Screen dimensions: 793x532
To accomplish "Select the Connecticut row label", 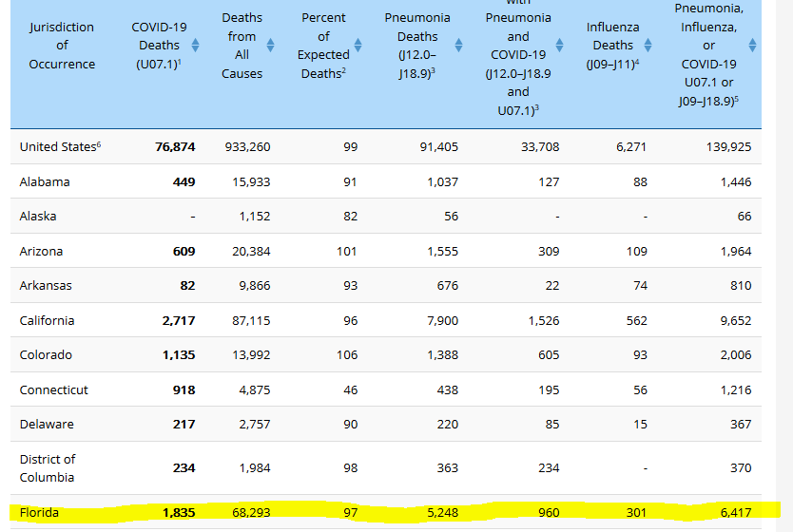I will 53,390.
